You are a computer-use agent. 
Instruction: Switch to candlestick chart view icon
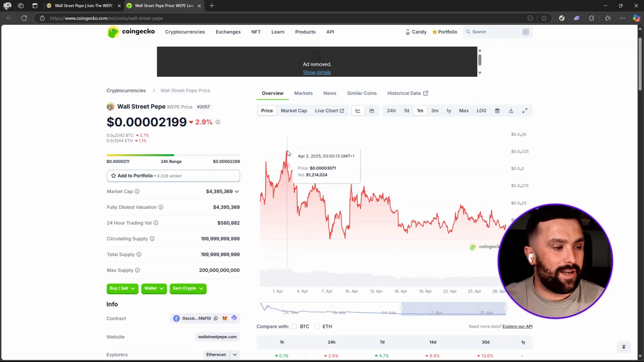click(x=372, y=111)
